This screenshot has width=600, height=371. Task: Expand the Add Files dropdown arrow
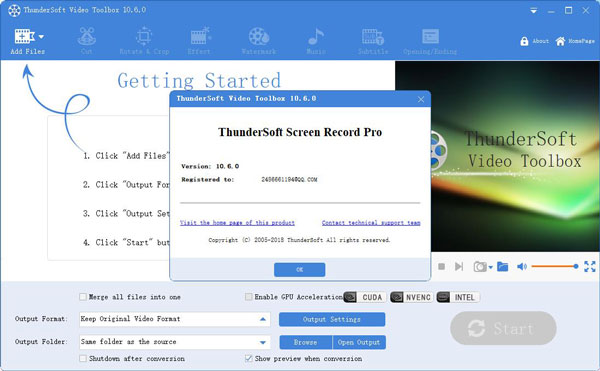pyautogui.click(x=41, y=37)
